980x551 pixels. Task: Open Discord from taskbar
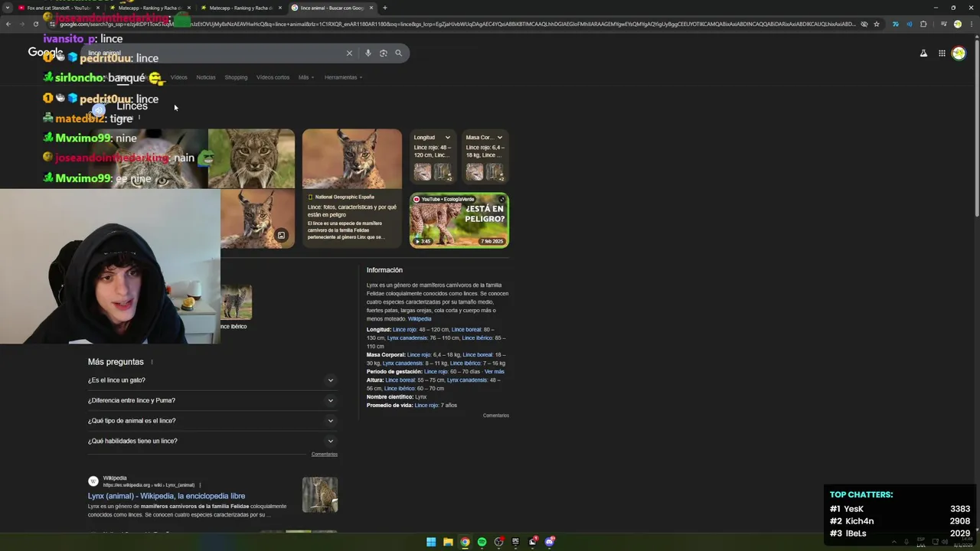point(549,542)
